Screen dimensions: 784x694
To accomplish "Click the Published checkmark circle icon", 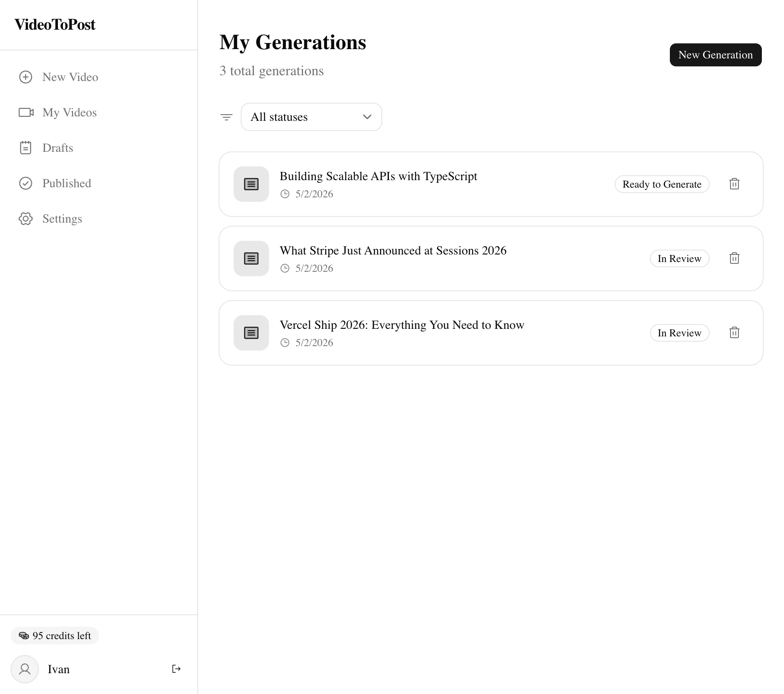I will click(x=26, y=183).
